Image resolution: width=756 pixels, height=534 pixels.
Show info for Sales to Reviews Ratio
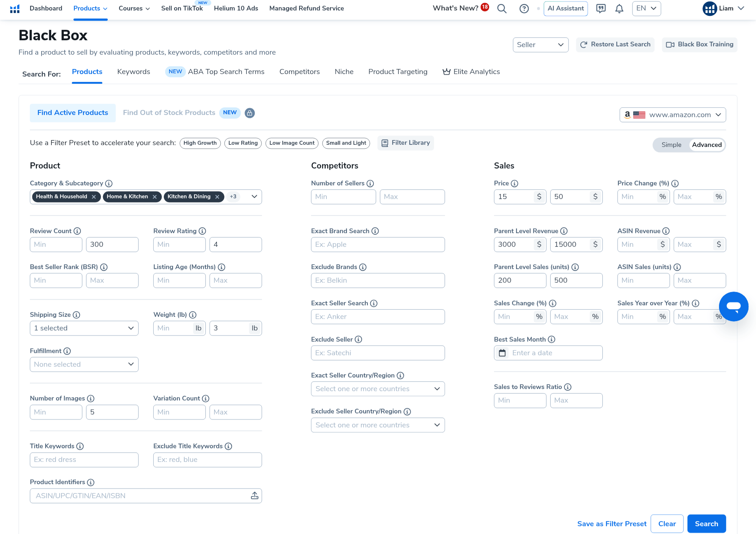[567, 387]
